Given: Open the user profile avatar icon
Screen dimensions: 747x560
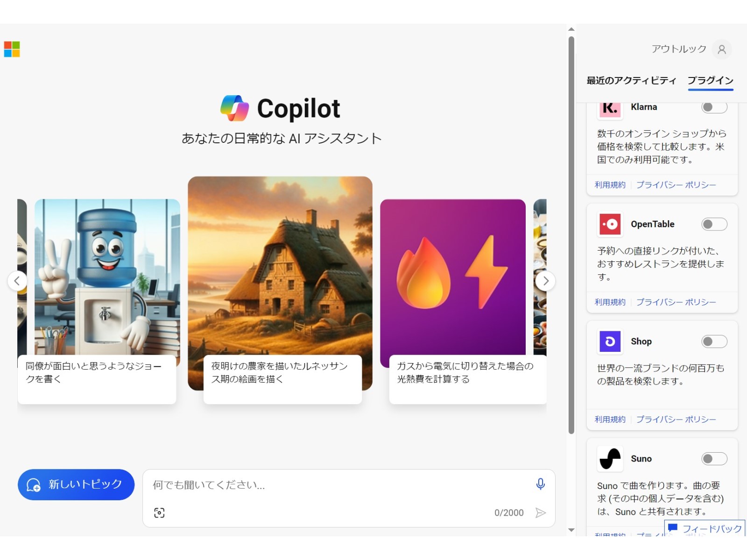Looking at the screenshot, I should pyautogui.click(x=721, y=49).
